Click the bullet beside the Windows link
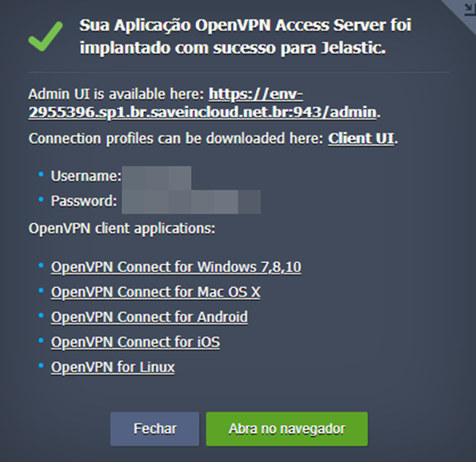Viewport: 476px width, 462px height. click(40, 267)
